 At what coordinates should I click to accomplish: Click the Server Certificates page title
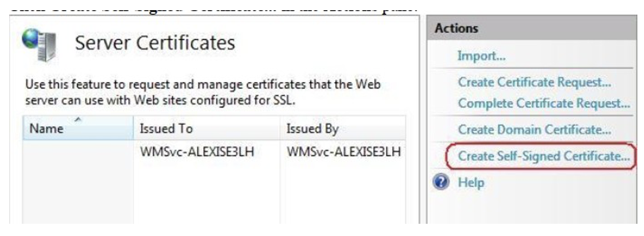(155, 43)
